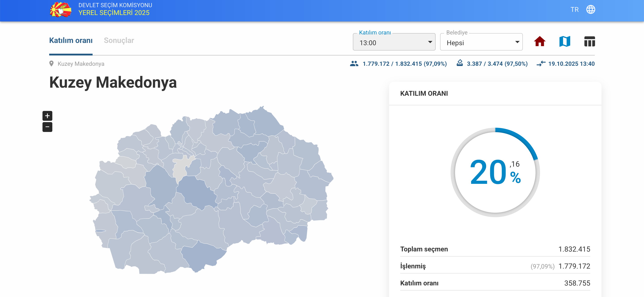This screenshot has width=644, height=297.
Task: Open the Belediye Hepsi dropdown
Action: [x=481, y=42]
